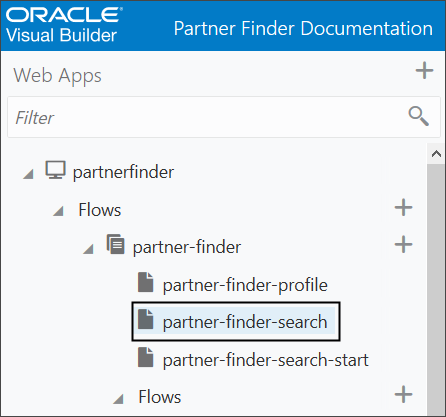Collapse the nested Flows node at bottom
Screen dimensions: 446x417
point(119,399)
